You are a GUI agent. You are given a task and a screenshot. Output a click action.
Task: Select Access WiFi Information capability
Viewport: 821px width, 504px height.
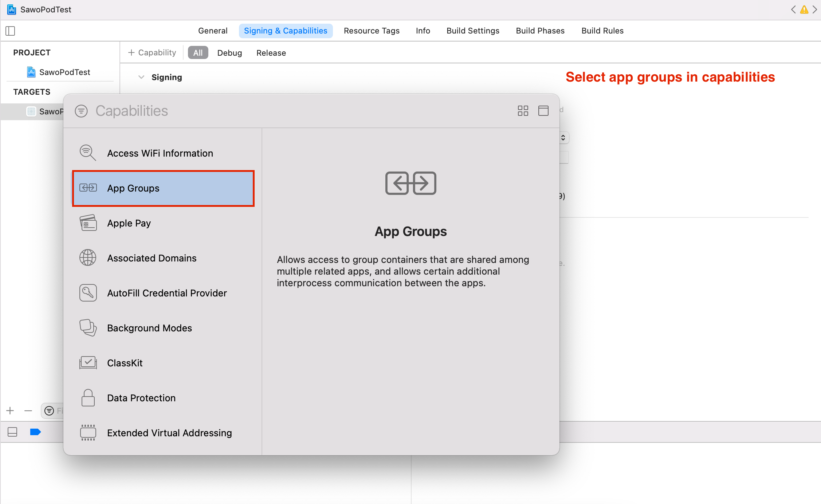163,153
